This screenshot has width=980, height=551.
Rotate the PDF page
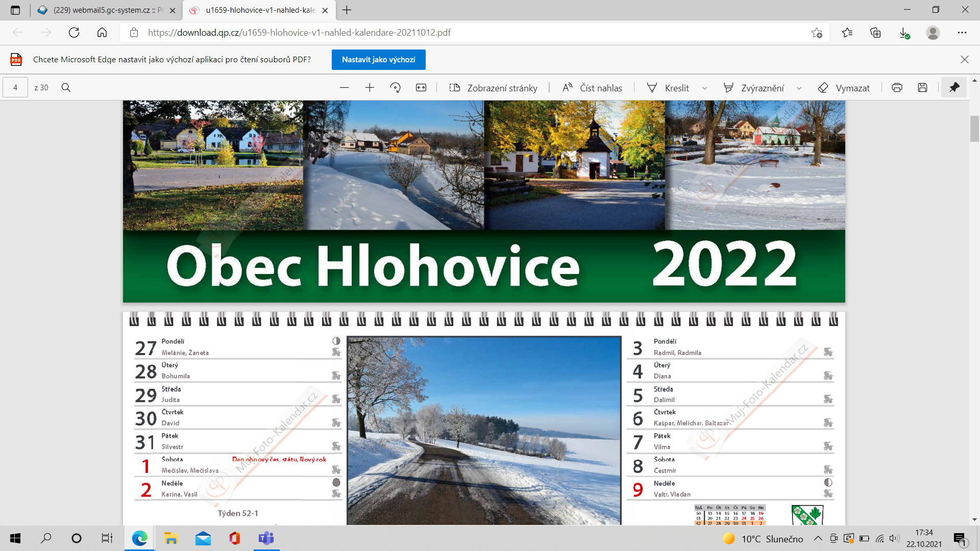[x=395, y=88]
